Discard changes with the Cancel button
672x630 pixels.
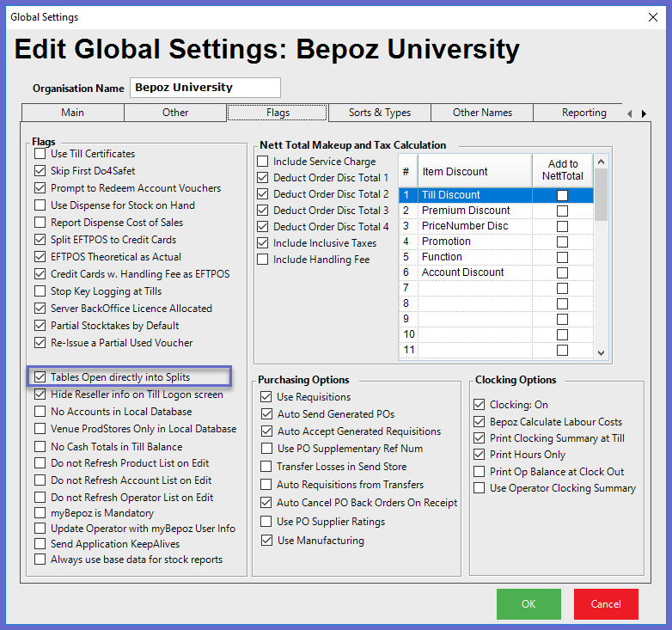pos(606,604)
